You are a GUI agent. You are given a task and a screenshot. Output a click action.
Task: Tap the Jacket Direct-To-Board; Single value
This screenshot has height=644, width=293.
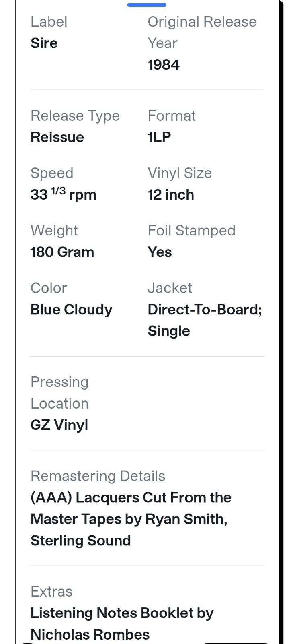pos(205,320)
